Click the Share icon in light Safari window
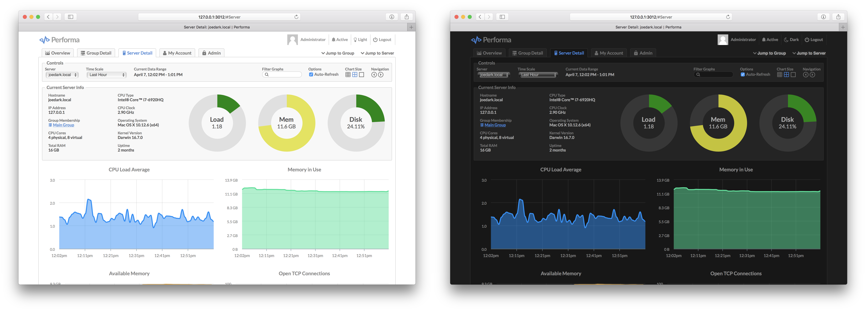Screen dimensions: 868x311 pos(407,17)
